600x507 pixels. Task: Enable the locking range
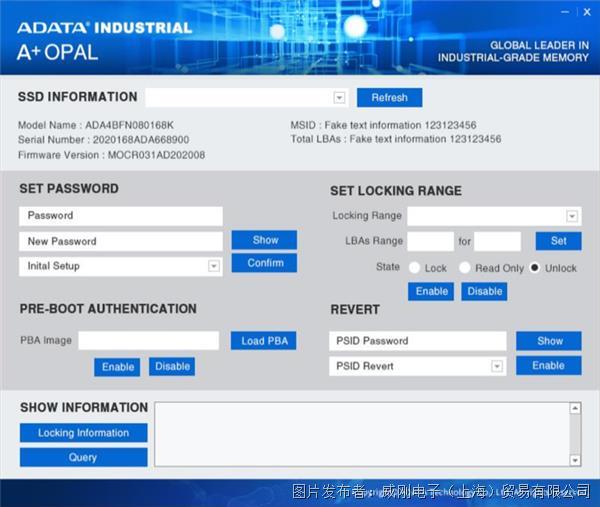[431, 292]
